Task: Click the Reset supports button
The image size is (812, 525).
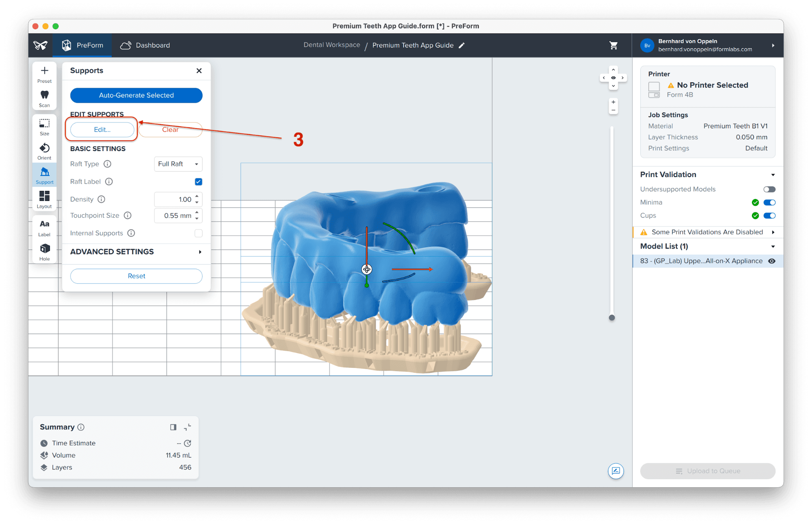Action: point(136,276)
